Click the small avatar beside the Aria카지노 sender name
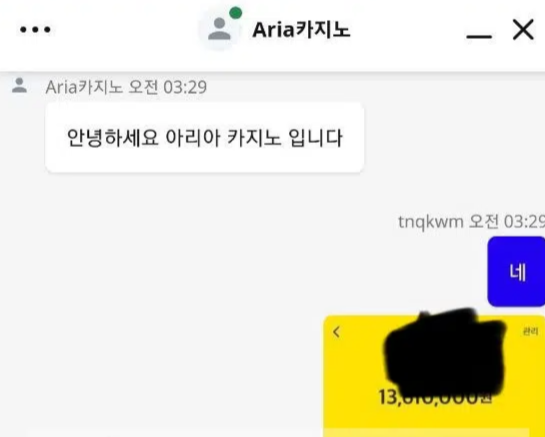Screen dimensions: 545x437 point(19,86)
